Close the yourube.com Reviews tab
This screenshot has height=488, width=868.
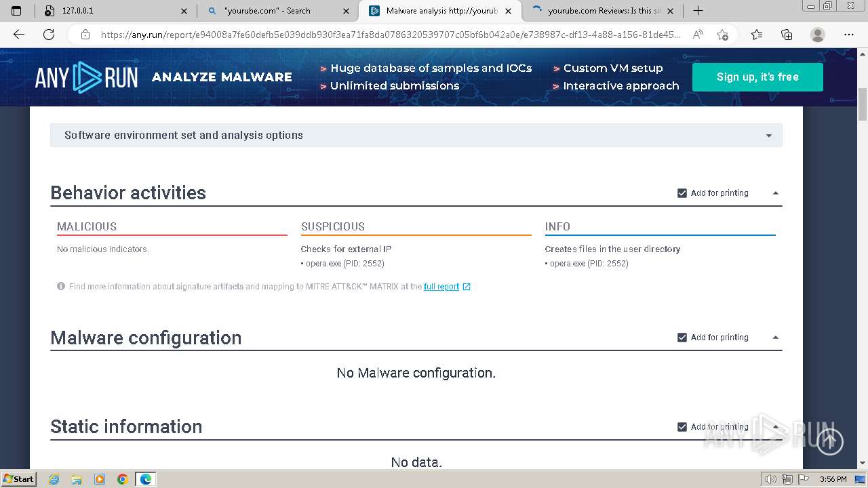click(x=670, y=11)
